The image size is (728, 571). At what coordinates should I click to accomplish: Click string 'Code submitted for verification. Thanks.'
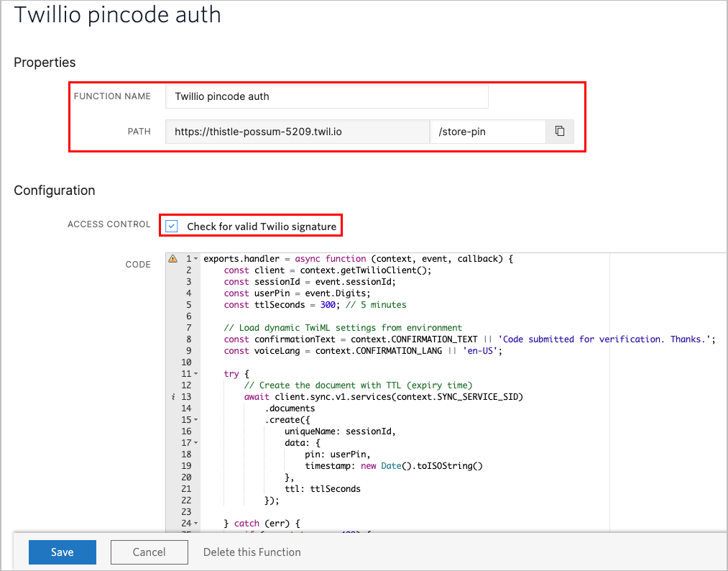[x=604, y=339]
